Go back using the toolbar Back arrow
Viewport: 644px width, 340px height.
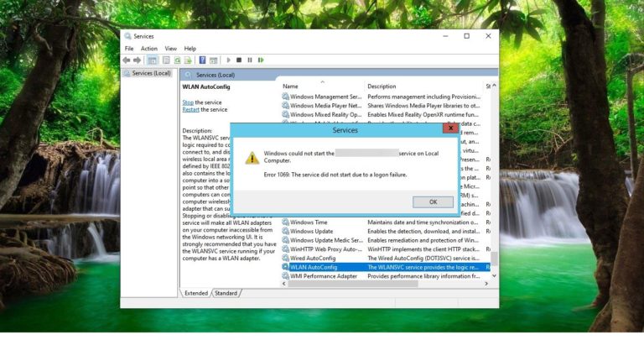point(127,60)
